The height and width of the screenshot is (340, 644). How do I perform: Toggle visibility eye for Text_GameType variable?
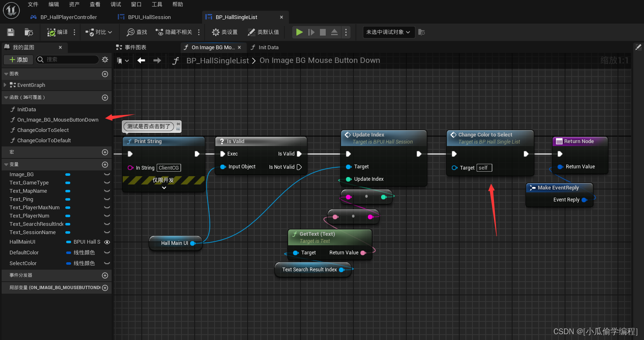coord(107,183)
